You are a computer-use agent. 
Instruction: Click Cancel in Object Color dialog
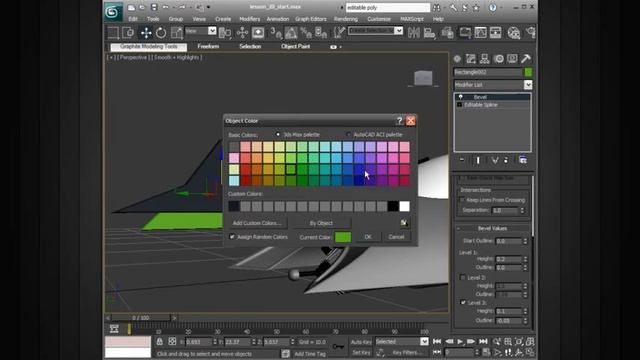pyautogui.click(x=396, y=237)
